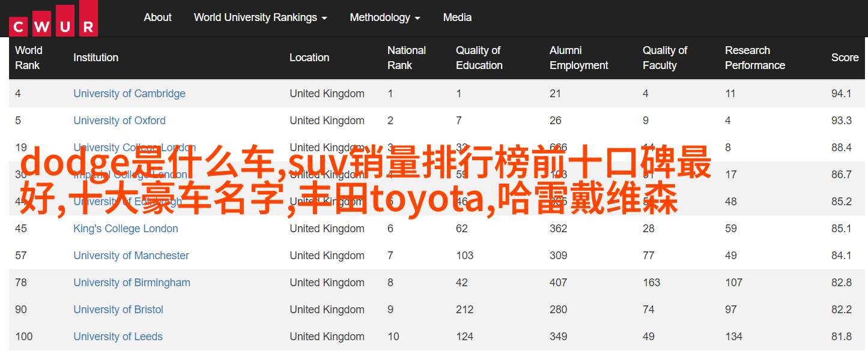The height and width of the screenshot is (351, 868).
Task: Click Leeds's Research Performance value 134
Action: click(734, 337)
